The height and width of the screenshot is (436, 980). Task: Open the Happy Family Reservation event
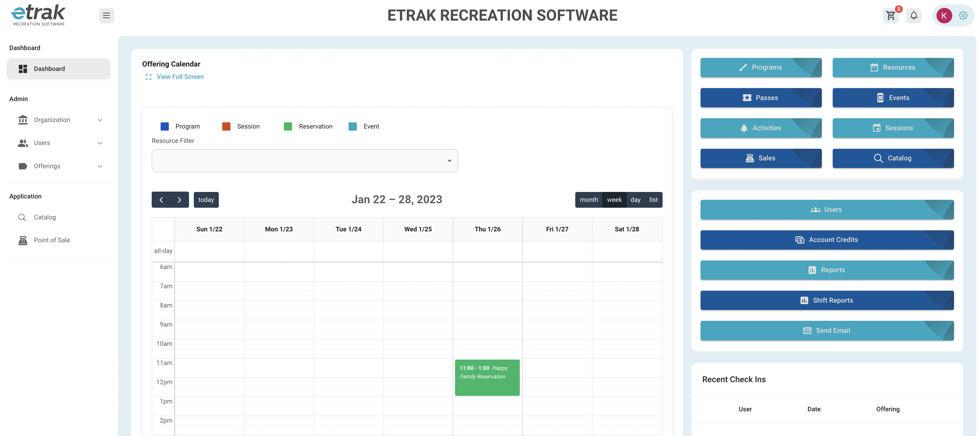tap(487, 377)
